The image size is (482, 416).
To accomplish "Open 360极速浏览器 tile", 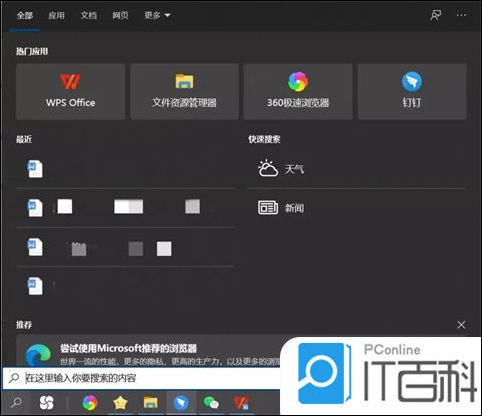I will 298,92.
